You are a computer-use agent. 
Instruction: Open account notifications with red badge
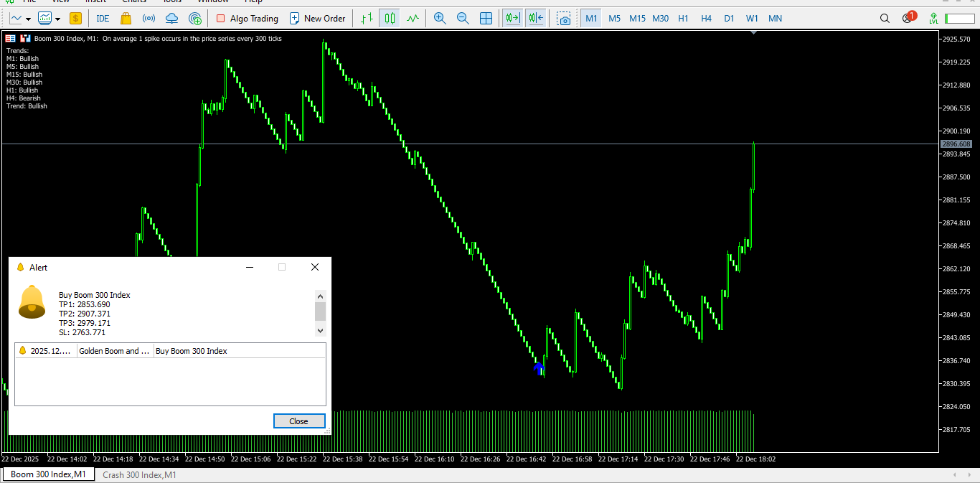(908, 17)
